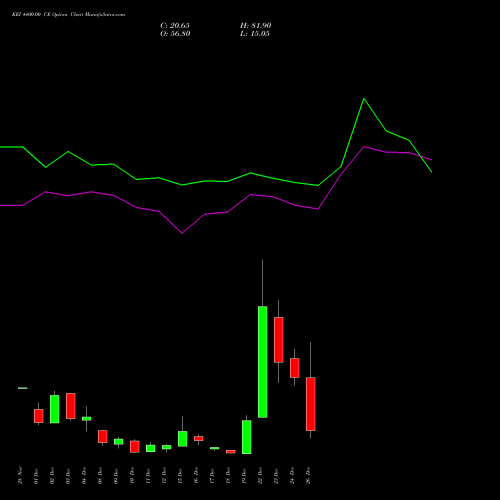Select the red candlestick for 03 Dec
This screenshot has width=500, height=500.
coord(70,406)
